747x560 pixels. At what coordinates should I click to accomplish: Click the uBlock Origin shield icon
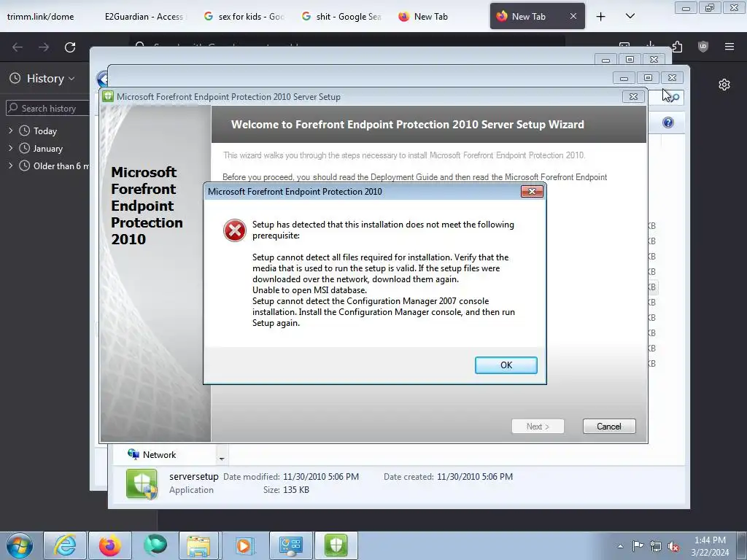pos(703,47)
